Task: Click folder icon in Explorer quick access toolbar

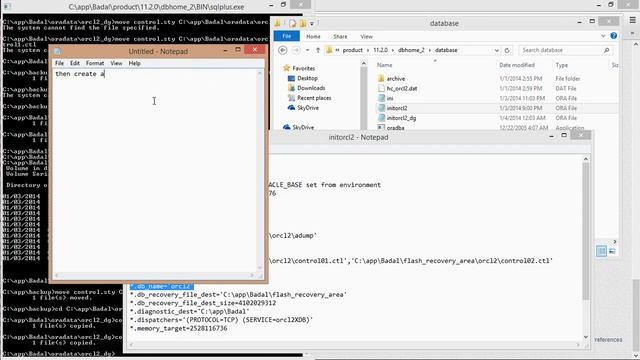Action: pos(278,23)
